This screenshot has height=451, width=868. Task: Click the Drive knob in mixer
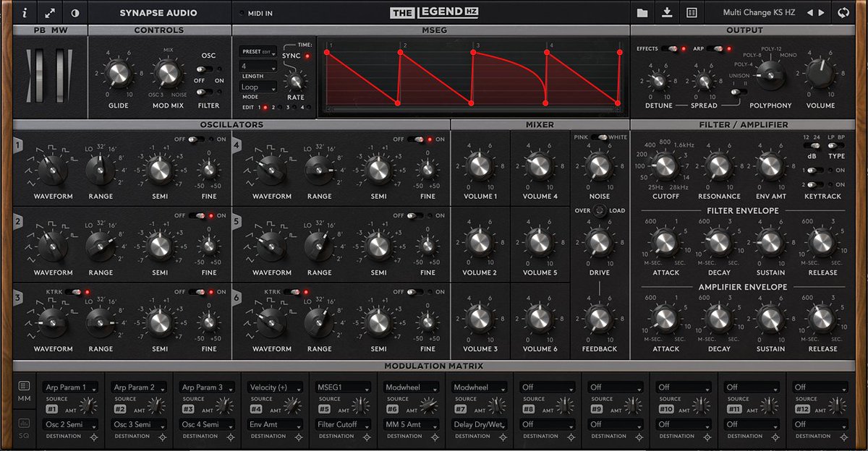[x=599, y=243]
